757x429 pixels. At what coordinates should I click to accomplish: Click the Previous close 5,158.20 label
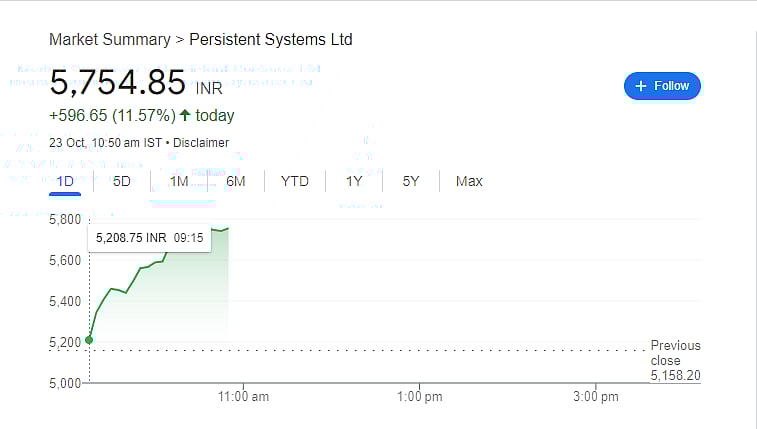[x=675, y=360]
